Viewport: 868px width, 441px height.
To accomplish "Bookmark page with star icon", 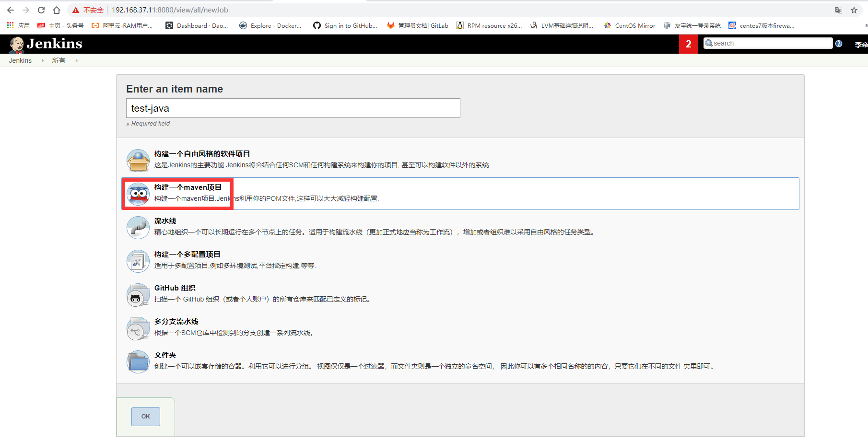I will (854, 10).
